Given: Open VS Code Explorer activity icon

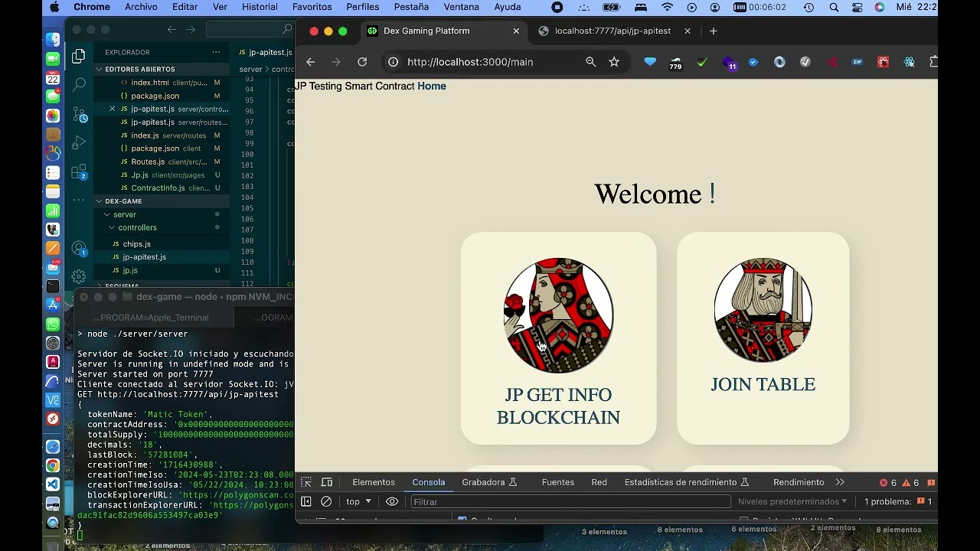Looking at the screenshot, I should (x=79, y=56).
